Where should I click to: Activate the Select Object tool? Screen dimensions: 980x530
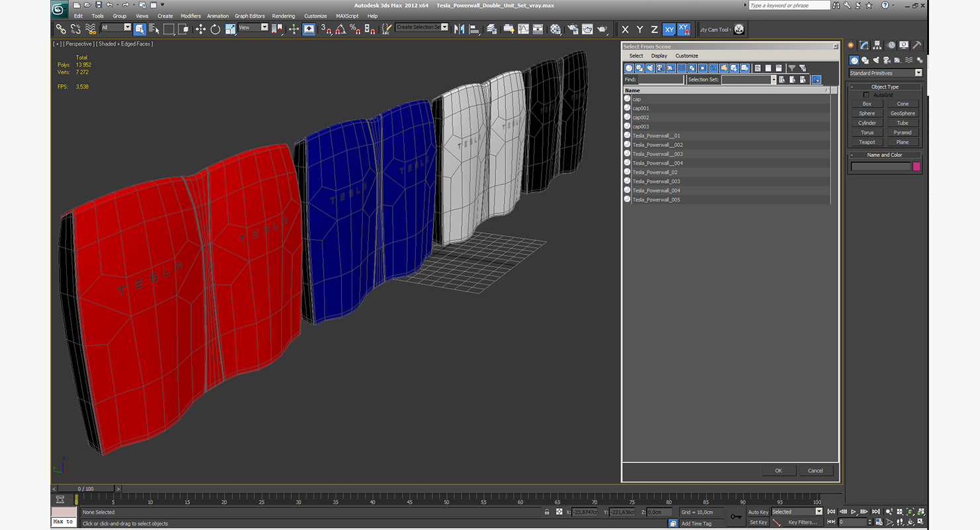(140, 29)
